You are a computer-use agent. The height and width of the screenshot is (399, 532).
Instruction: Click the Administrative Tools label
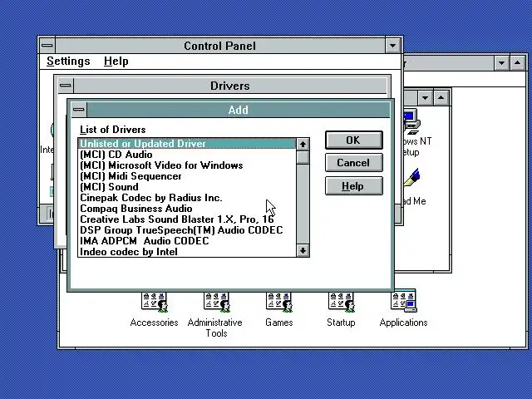(x=215, y=328)
